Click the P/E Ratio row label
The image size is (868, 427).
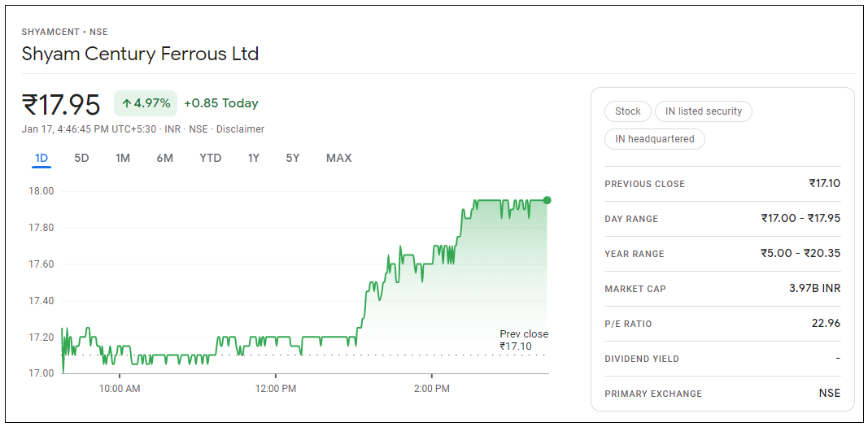click(x=628, y=324)
